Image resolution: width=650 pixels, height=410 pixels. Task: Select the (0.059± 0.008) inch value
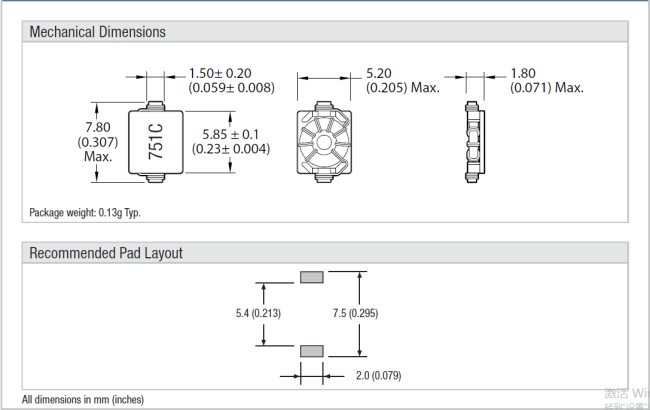[x=231, y=88]
